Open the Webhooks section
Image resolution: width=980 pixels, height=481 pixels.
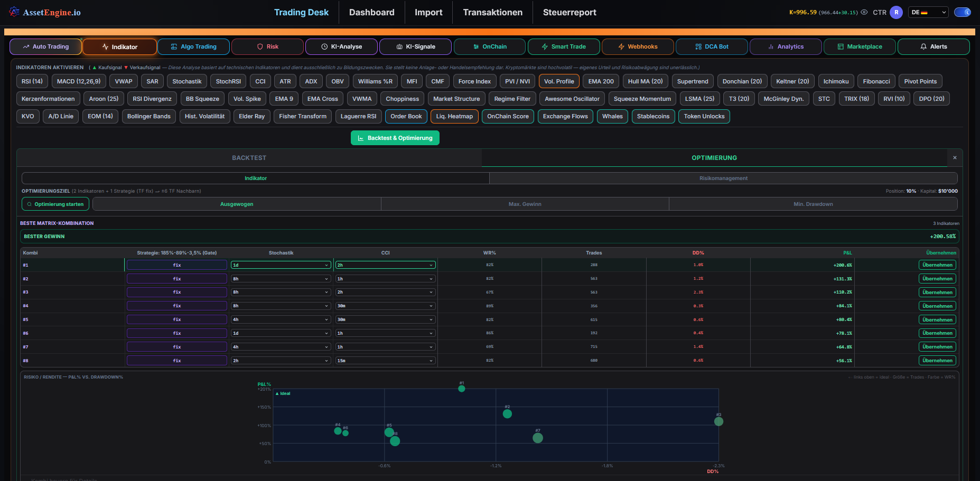638,46
